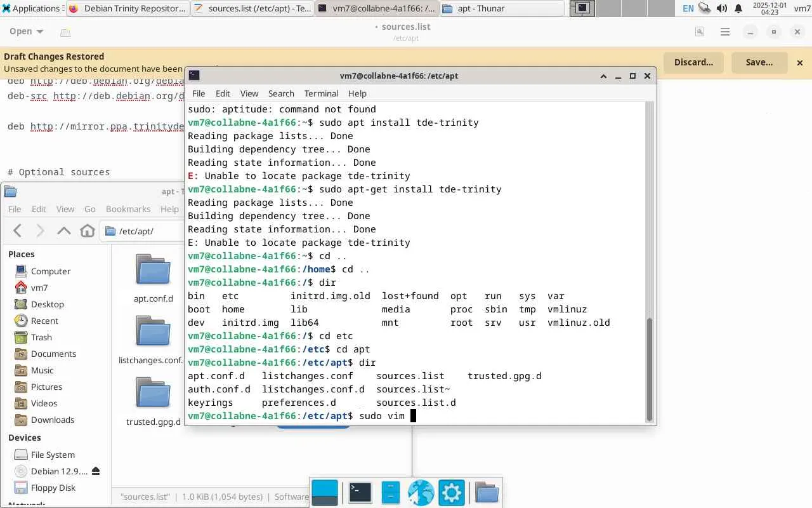
Task: Open the terminal File menu
Action: tap(199, 93)
